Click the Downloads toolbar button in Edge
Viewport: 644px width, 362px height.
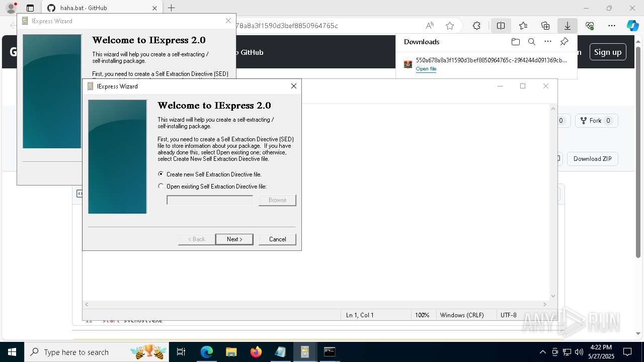pos(567,26)
